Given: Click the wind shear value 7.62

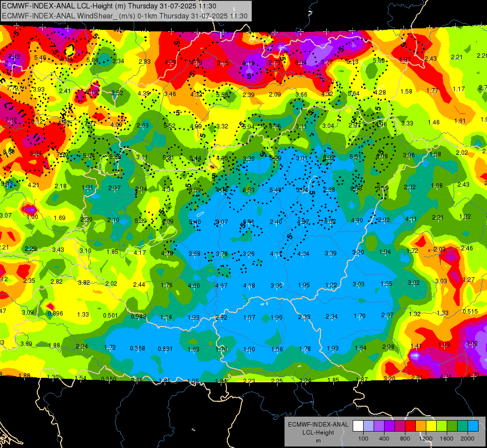Looking at the screenshot, I should [11, 119].
